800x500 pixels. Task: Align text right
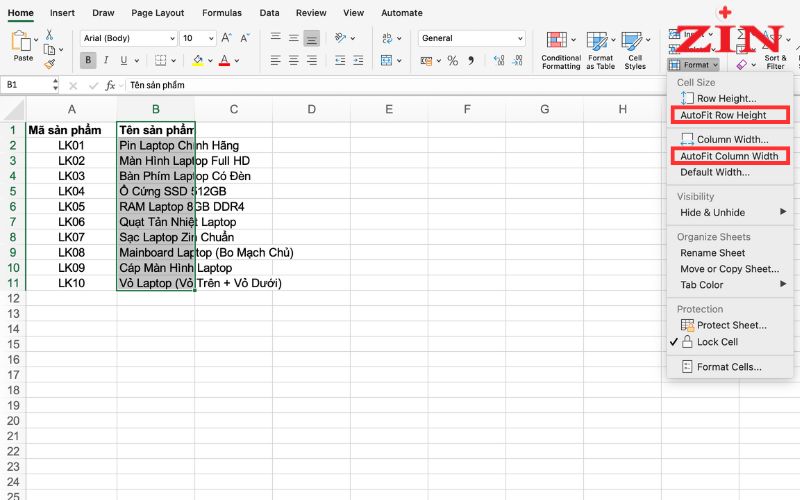(x=312, y=61)
